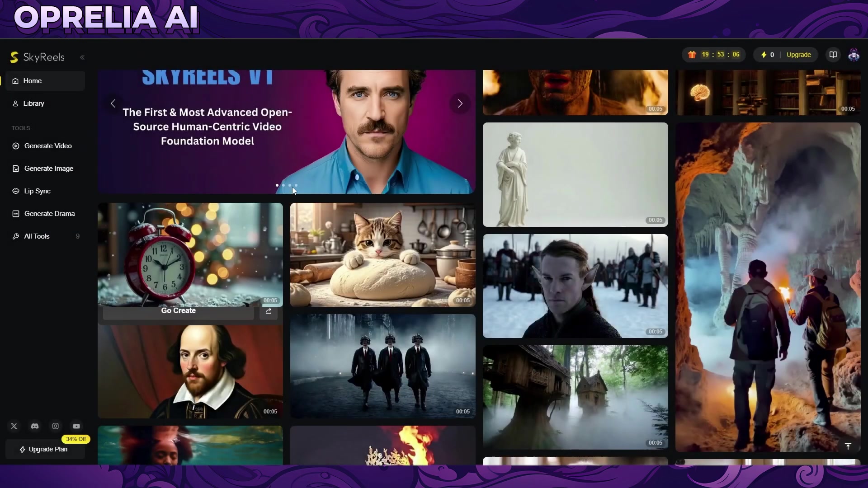This screenshot has width=868, height=488.
Task: Select the first carousel dot
Action: click(x=277, y=185)
